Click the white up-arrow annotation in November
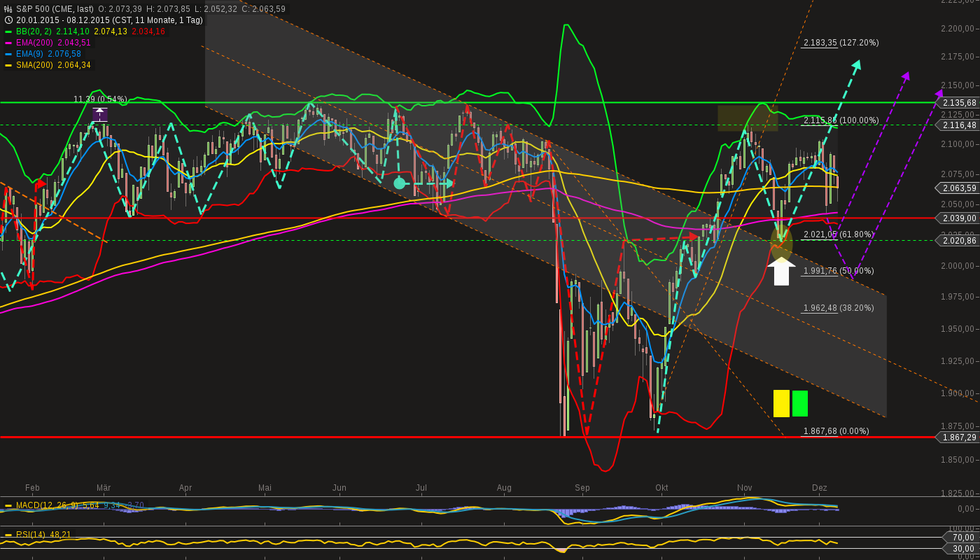The image size is (980, 560). pos(781,271)
